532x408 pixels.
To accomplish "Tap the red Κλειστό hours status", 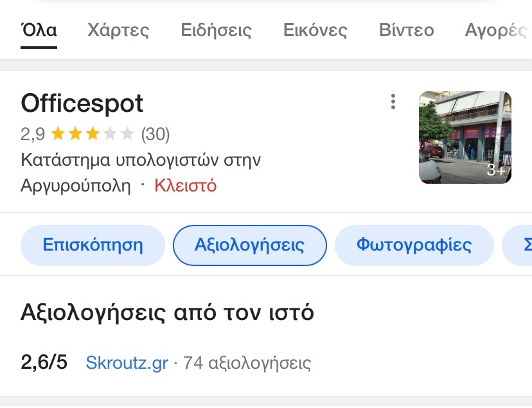I will [x=185, y=186].
